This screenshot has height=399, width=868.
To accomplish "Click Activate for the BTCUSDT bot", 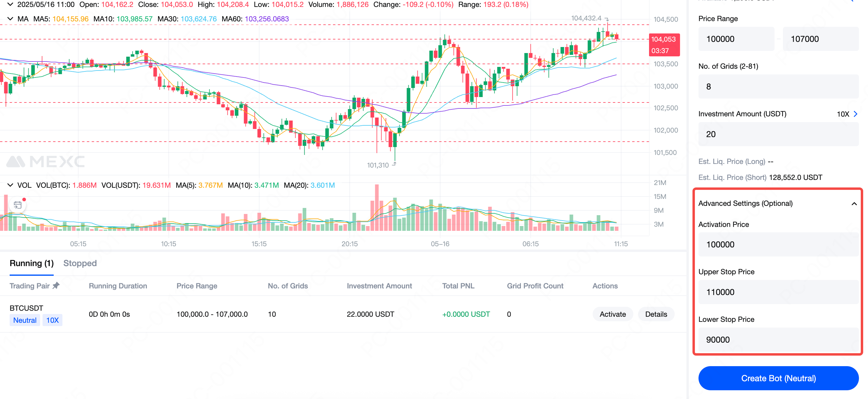I will tap(612, 314).
